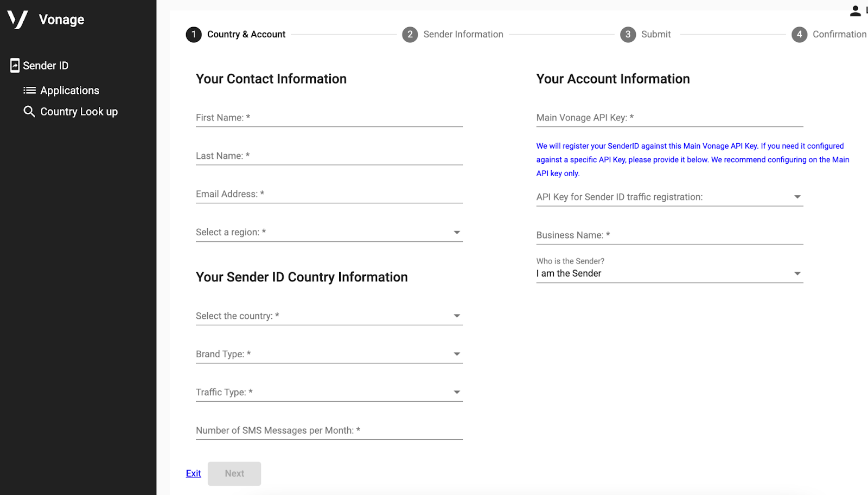The image size is (868, 495).
Task: Click step 2 circle icon
Action: [410, 34]
